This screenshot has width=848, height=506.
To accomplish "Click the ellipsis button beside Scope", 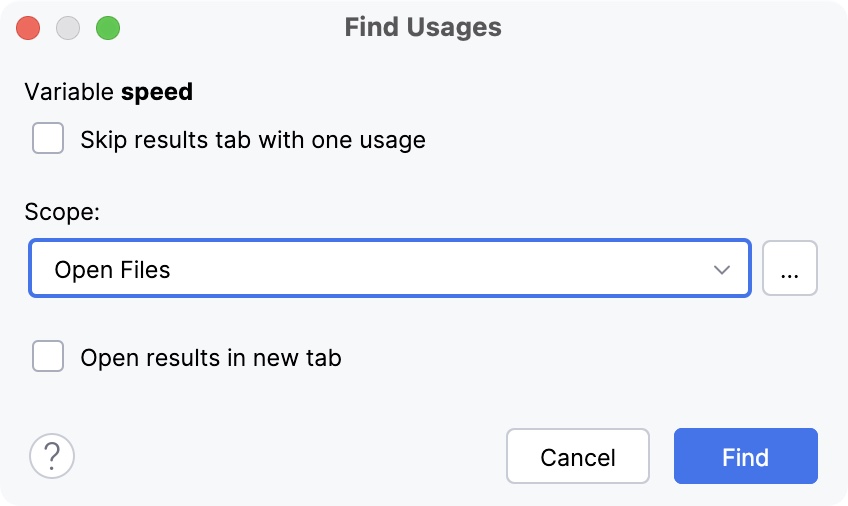I will tap(790, 268).
